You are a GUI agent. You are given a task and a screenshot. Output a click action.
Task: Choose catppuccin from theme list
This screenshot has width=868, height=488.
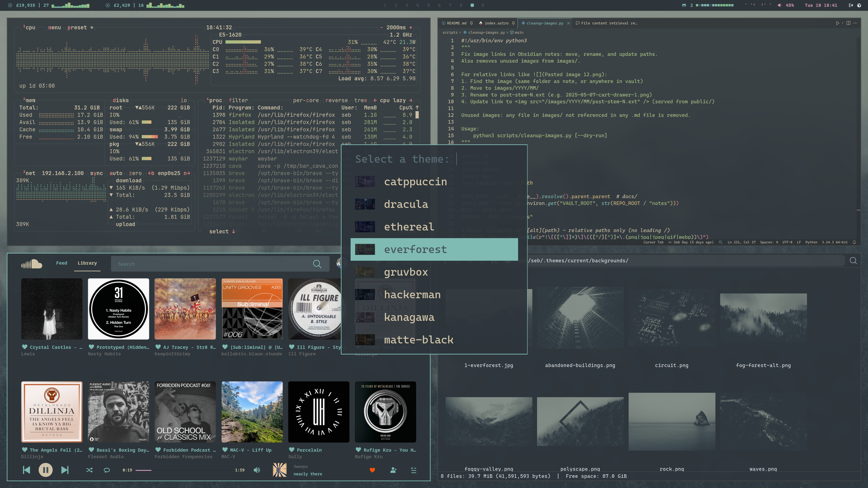click(415, 182)
